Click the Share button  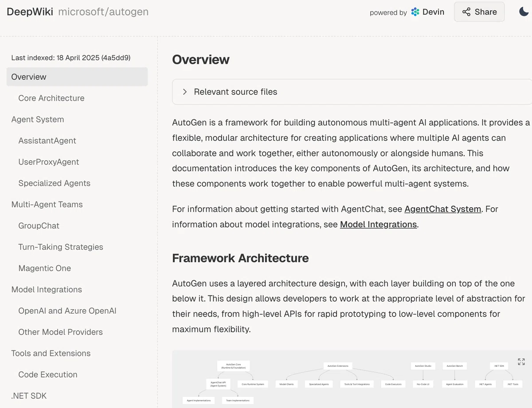[479, 12]
